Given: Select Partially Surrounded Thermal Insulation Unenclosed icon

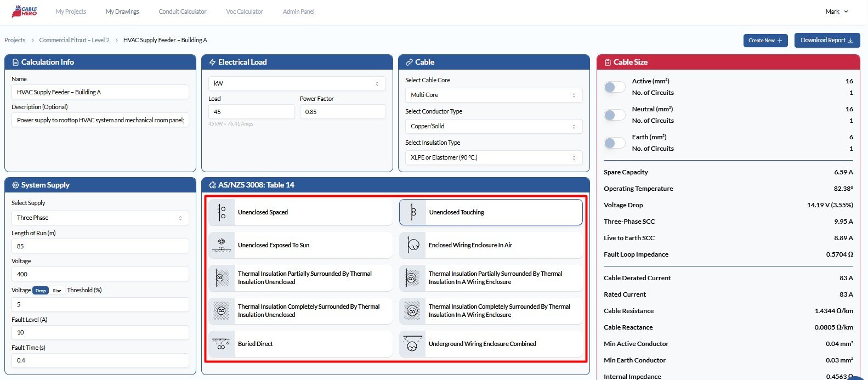Looking at the screenshot, I should pos(222,278).
